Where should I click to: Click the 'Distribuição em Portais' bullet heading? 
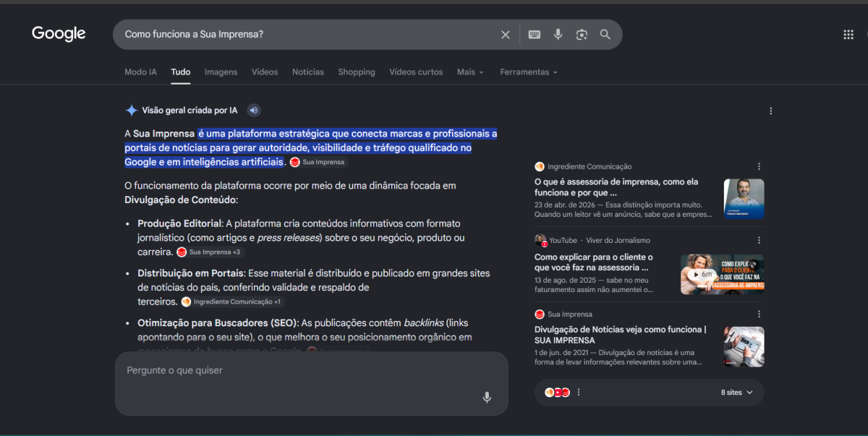click(x=192, y=273)
